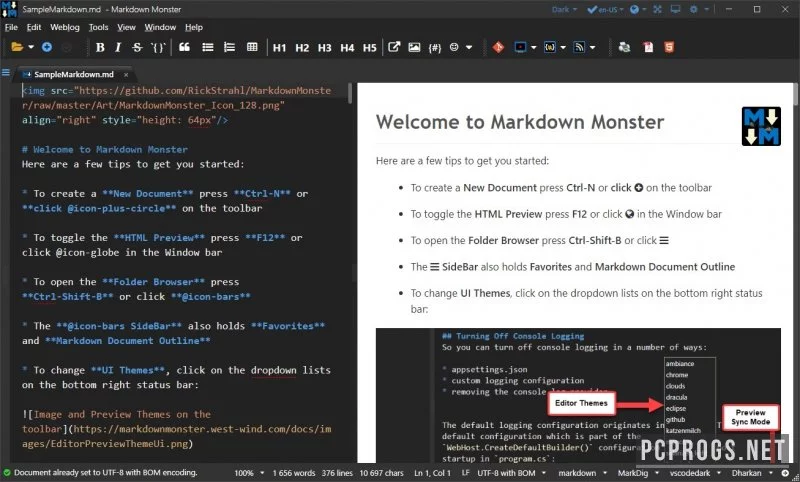This screenshot has width=800, height=482.
Task: Click the RSS weblog publish icon
Action: click(x=579, y=47)
